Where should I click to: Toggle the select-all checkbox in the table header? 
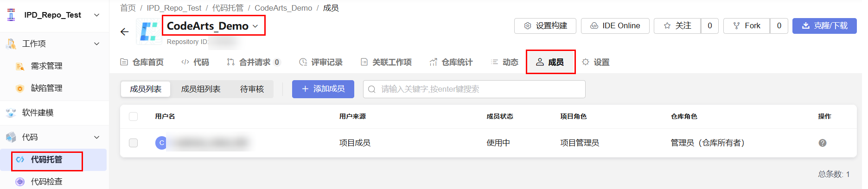pos(134,116)
